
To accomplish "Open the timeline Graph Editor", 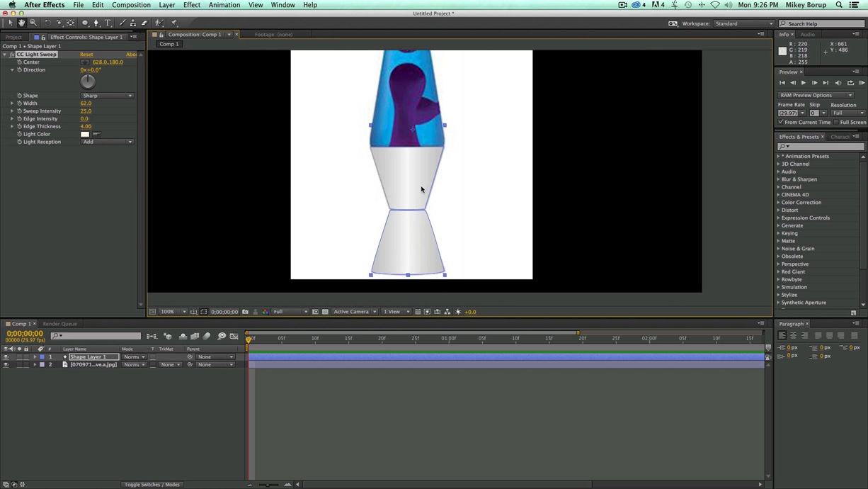I will coord(234,335).
